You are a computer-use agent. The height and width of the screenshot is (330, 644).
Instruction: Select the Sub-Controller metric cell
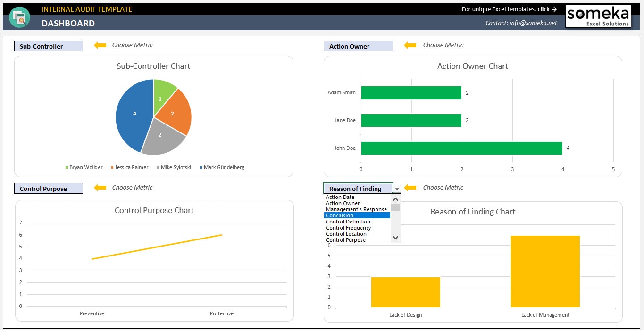click(49, 46)
